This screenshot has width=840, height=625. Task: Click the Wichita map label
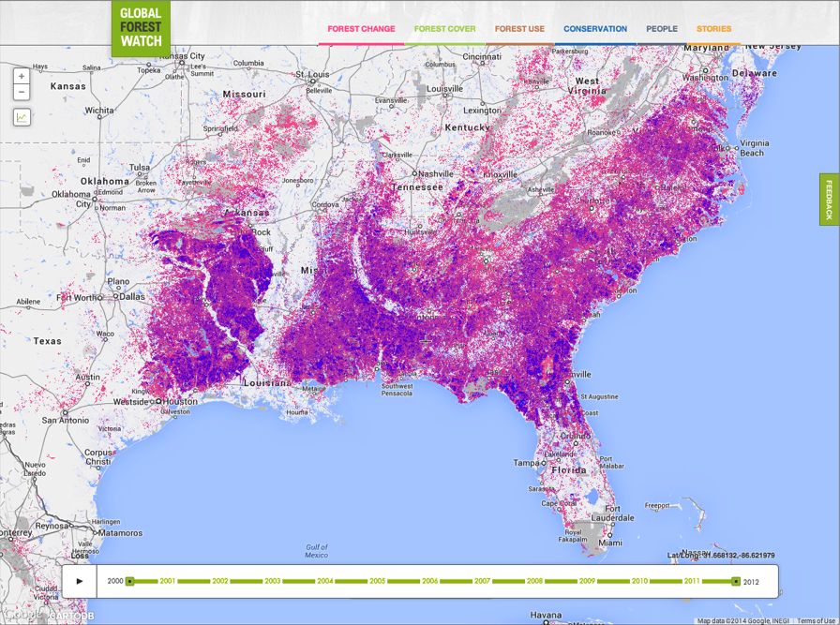pos(99,111)
